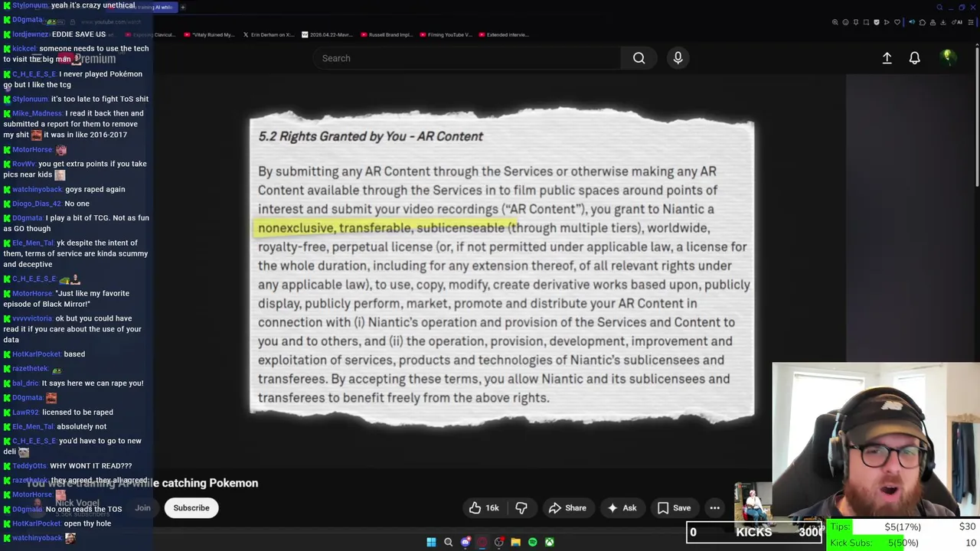
Task: Click the Join membership button
Action: [x=142, y=508]
